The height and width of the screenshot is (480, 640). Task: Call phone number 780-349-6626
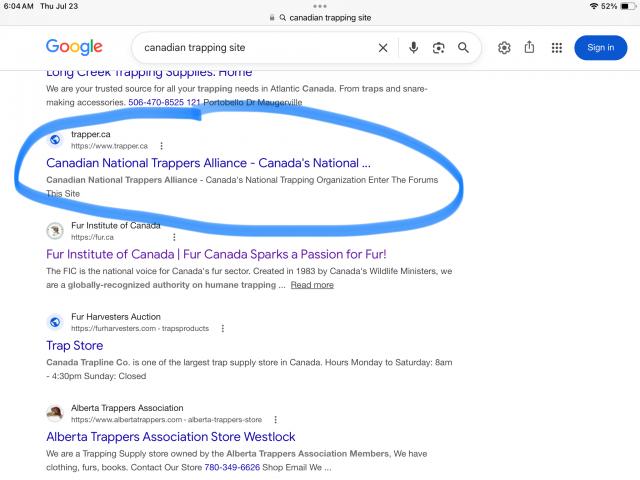[x=232, y=467]
